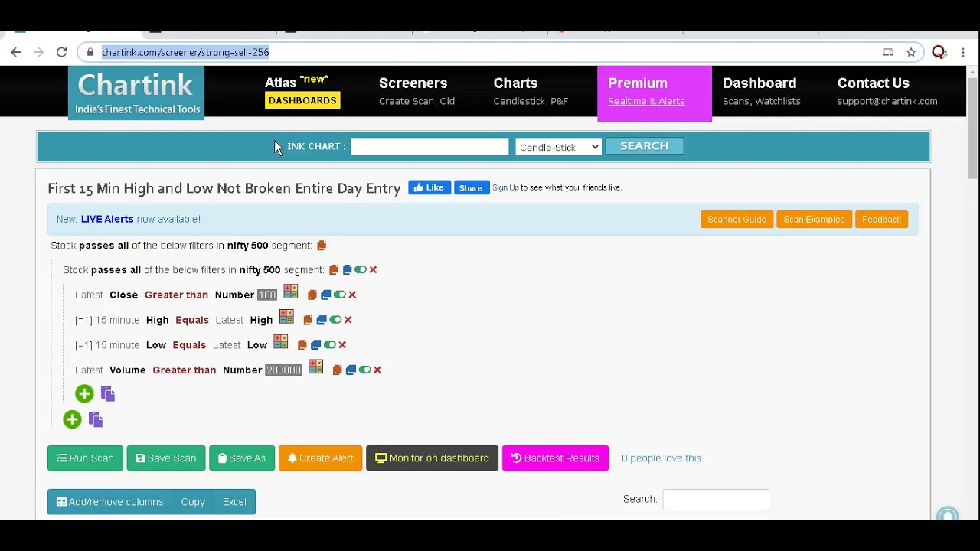Edit the number value 200000
980x551 pixels.
(x=283, y=370)
